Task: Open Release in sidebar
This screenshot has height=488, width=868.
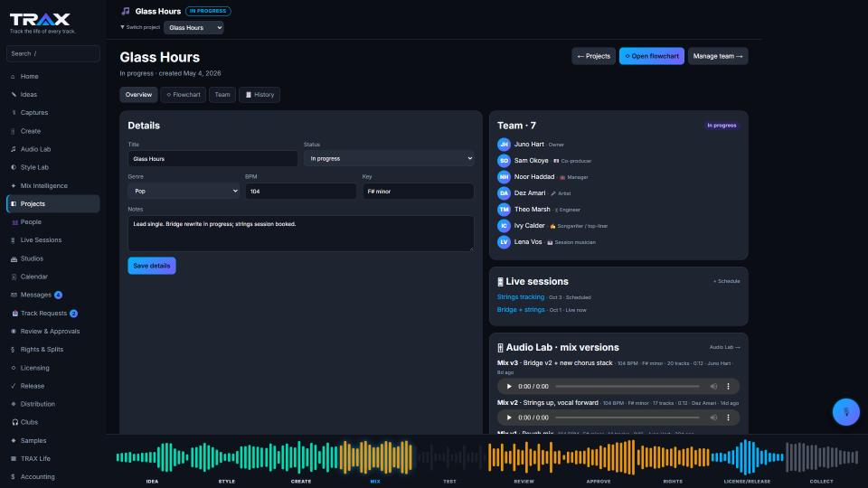Action: (53, 386)
